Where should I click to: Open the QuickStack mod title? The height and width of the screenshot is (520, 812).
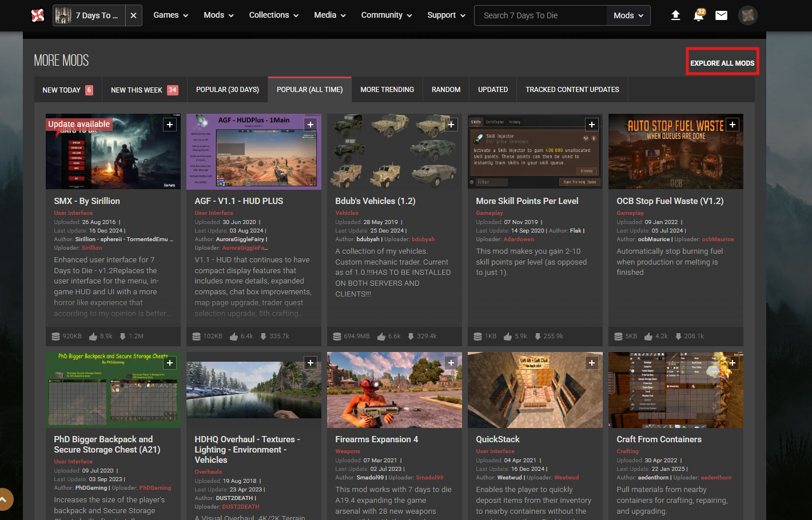click(x=497, y=439)
